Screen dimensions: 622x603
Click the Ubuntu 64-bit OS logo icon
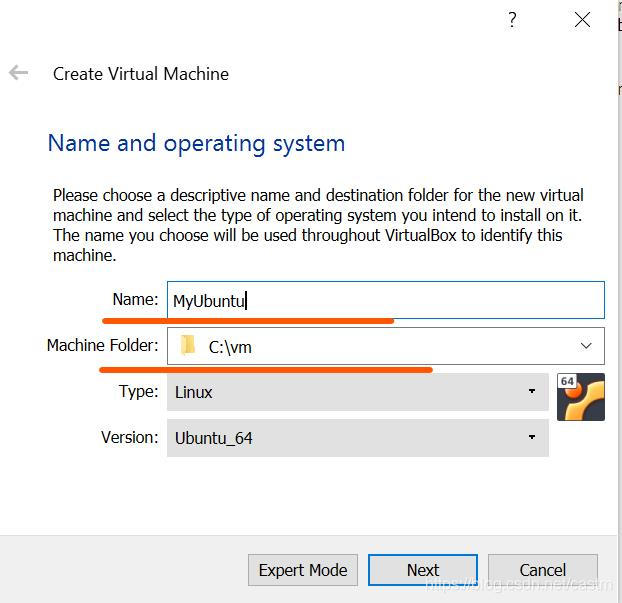(581, 397)
